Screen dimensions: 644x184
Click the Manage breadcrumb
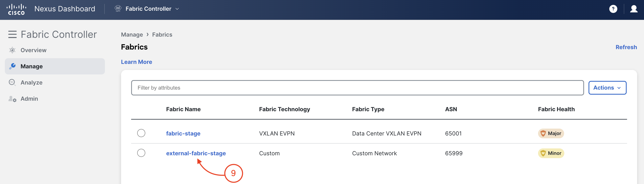point(132,35)
